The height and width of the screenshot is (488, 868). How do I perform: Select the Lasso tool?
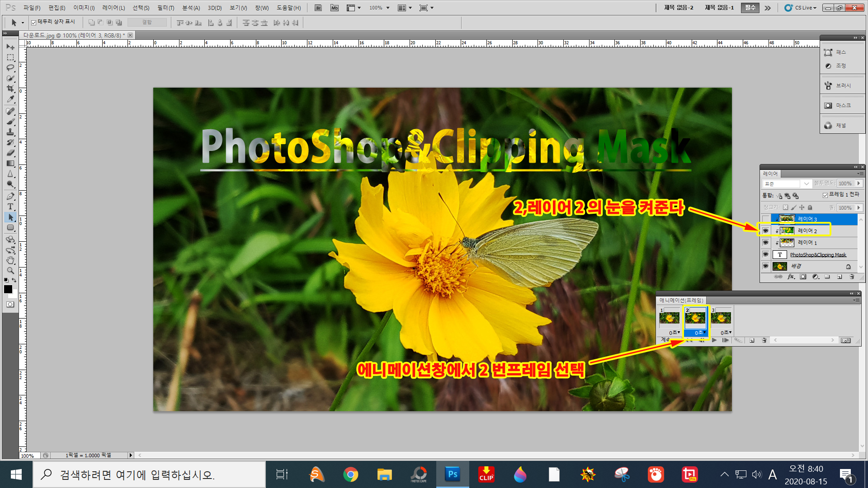pos(10,68)
